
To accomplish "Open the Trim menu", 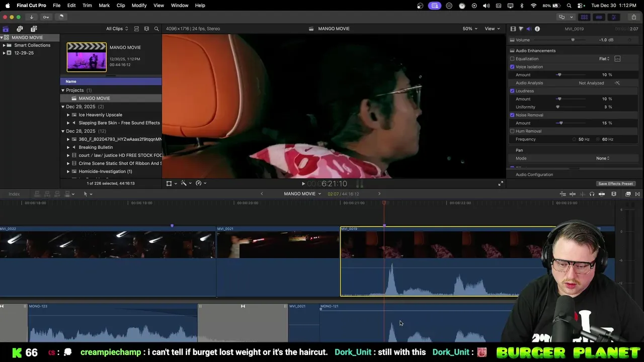I will (x=87, y=6).
